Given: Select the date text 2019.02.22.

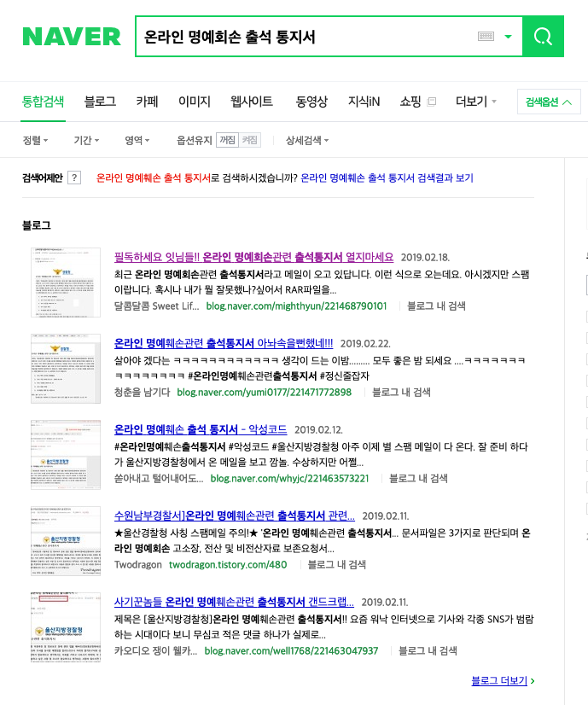Looking at the screenshot, I should (365, 344).
